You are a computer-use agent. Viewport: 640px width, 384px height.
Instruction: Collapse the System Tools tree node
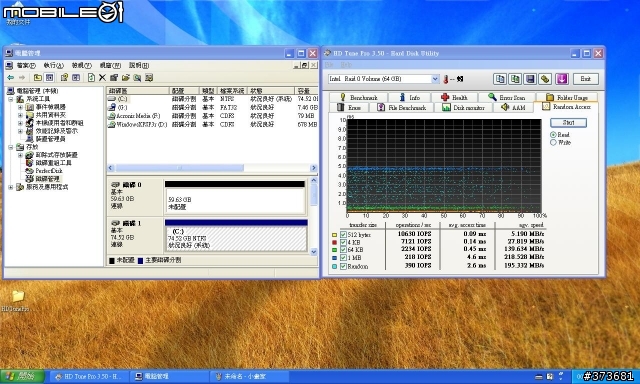click(11, 99)
